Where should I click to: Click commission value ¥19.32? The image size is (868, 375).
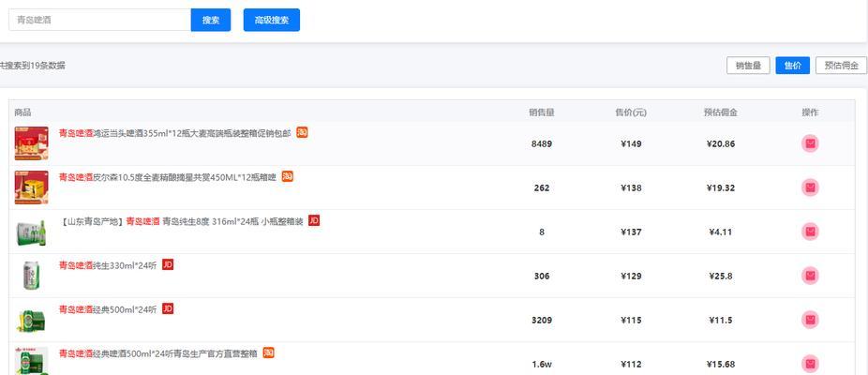tap(721, 188)
